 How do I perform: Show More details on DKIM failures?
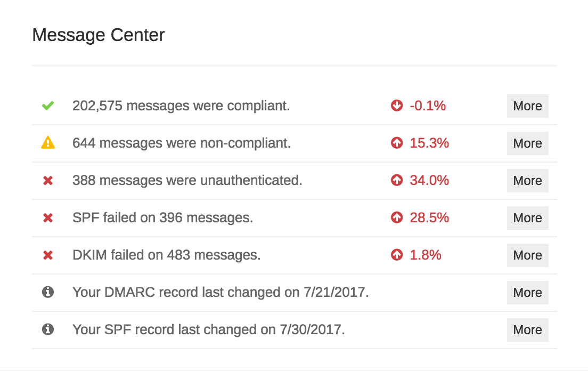tap(528, 255)
